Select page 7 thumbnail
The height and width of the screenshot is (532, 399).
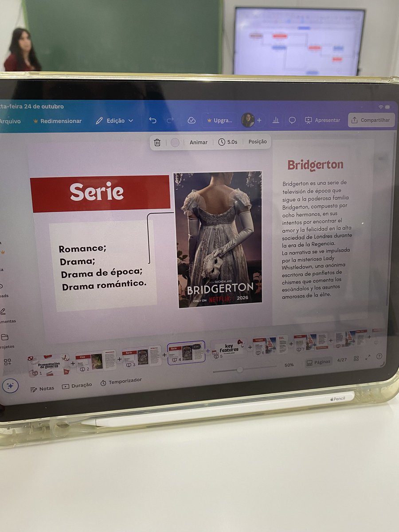coord(310,342)
